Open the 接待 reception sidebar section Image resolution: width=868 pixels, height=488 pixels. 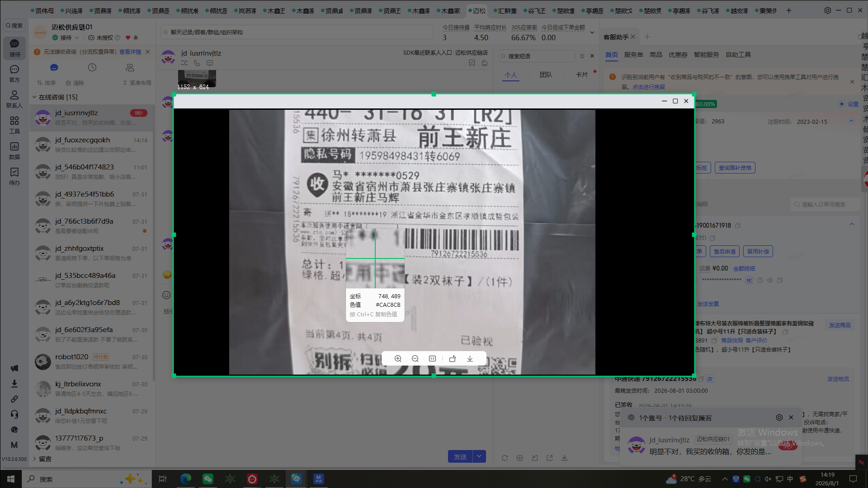pyautogui.click(x=14, y=47)
